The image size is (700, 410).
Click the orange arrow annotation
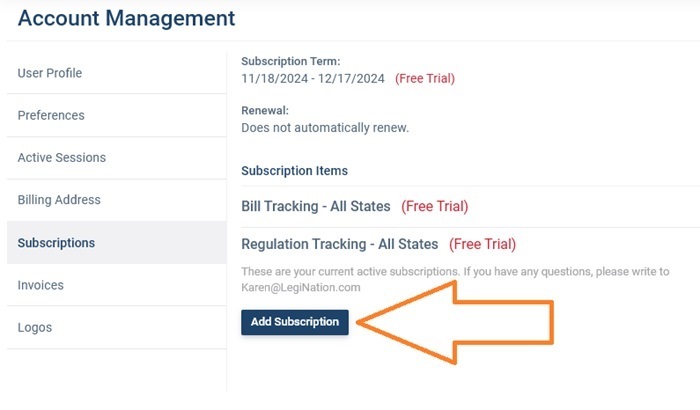[x=470, y=322]
